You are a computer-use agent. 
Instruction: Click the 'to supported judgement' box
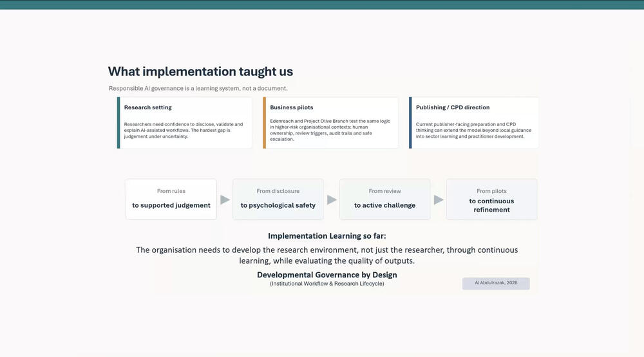coord(171,199)
